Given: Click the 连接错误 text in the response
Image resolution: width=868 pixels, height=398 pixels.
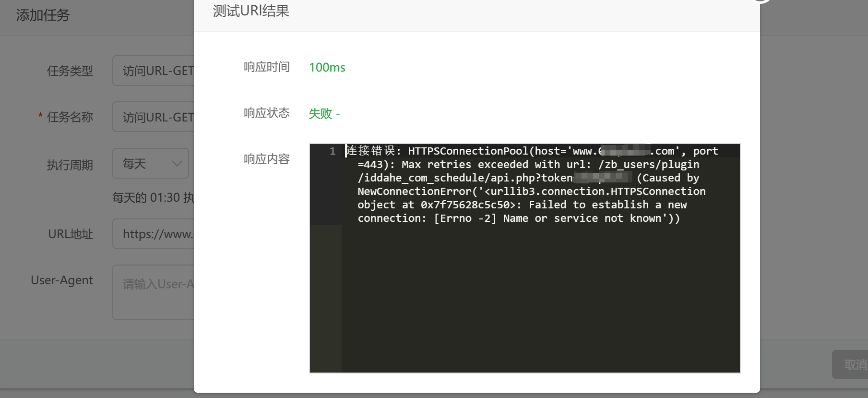Looking at the screenshot, I should 370,151.
